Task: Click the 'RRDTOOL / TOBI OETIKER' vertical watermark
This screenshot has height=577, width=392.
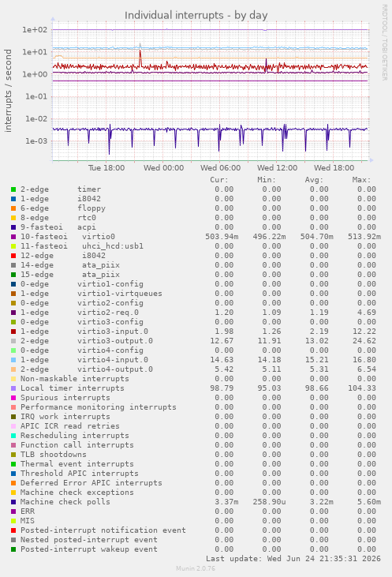Action: pos(384,43)
